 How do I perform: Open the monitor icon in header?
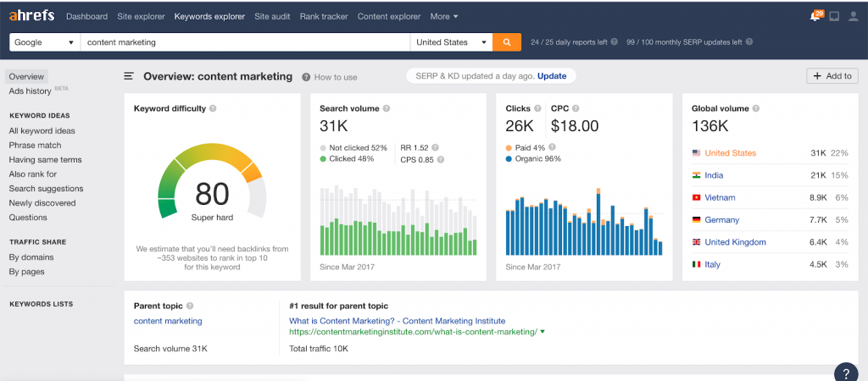tap(834, 17)
